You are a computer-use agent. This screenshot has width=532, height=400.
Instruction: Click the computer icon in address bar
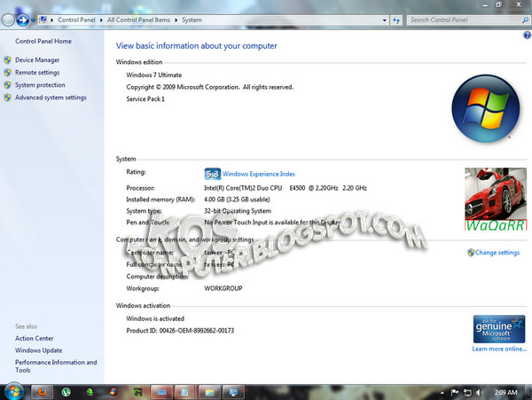point(43,20)
